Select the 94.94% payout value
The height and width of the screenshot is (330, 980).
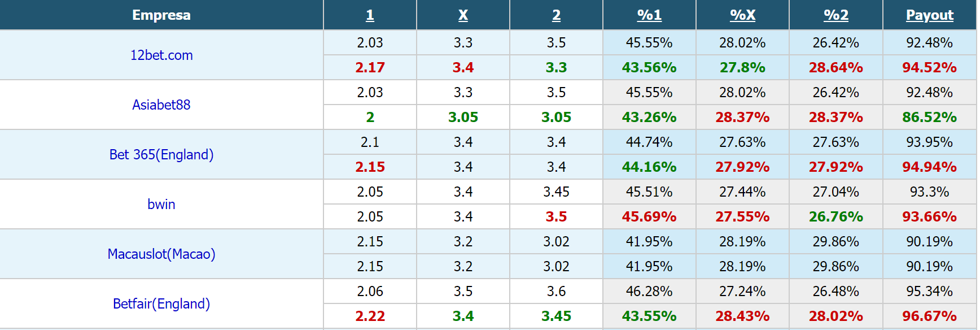point(929,167)
